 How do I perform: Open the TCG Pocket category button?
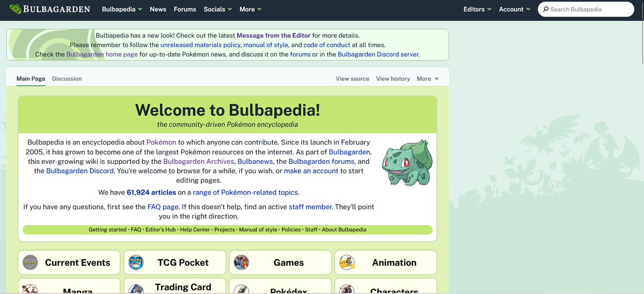(174, 263)
